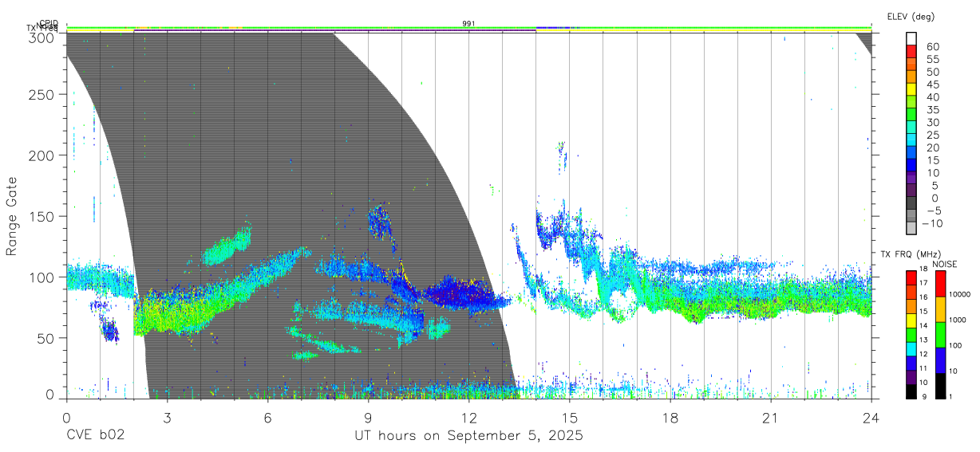This screenshot has height=452, width=980.
Task: Select the black swatch in NOISE colorbar
Action: (939, 386)
